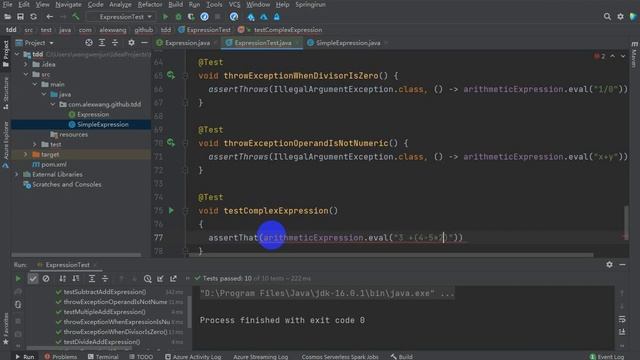The image size is (640, 360).
Task: Open the VCS menu
Action: click(234, 4)
